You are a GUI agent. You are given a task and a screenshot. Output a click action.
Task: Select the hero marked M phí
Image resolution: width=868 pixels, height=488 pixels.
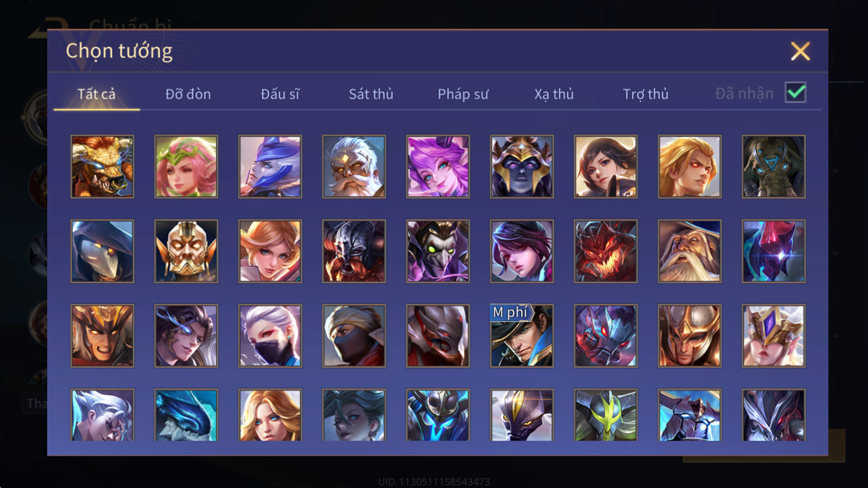pyautogui.click(x=522, y=336)
